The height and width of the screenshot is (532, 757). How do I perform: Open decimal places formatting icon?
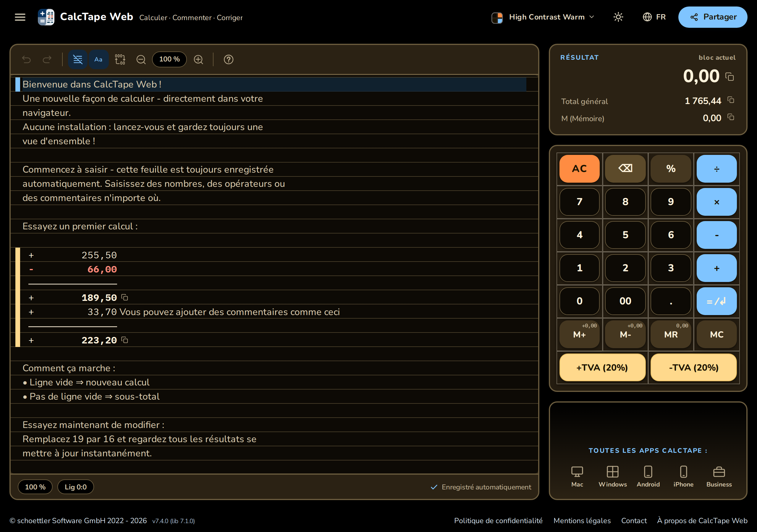point(120,59)
